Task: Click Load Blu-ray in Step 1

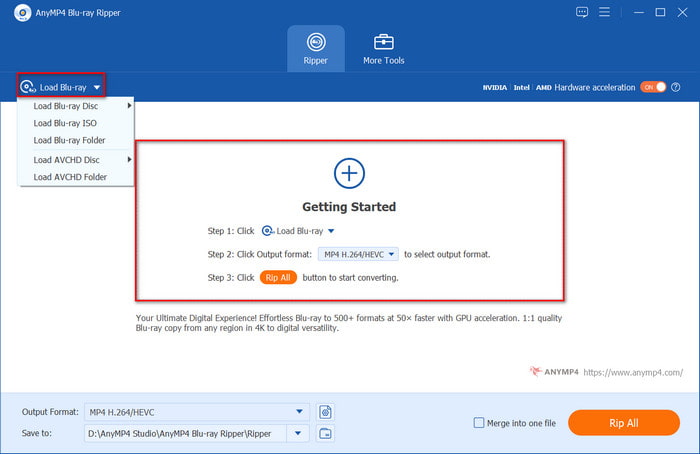Action: (298, 231)
